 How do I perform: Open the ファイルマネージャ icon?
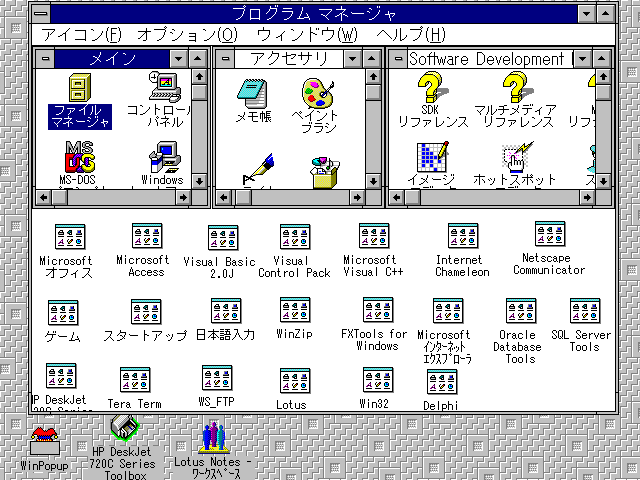point(81,91)
